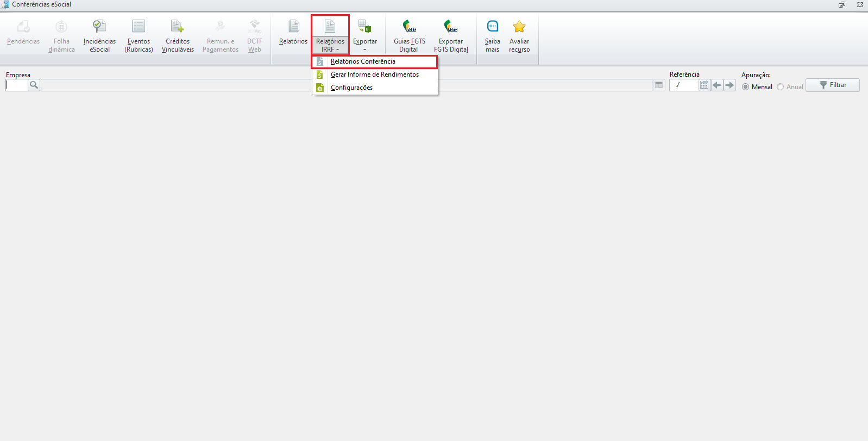Viewport: 868px width, 441px height.
Task: Open Exportar FGTS Digital
Action: tap(451, 35)
